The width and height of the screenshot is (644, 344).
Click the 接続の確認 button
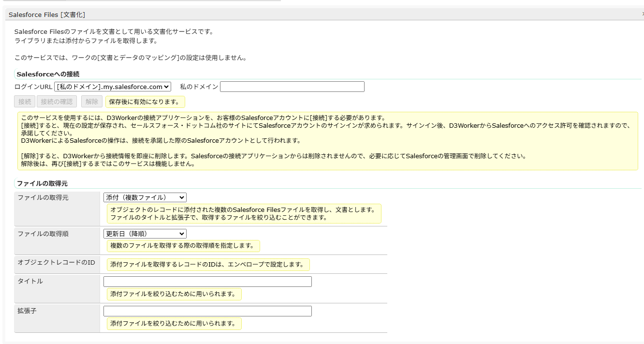click(x=57, y=102)
